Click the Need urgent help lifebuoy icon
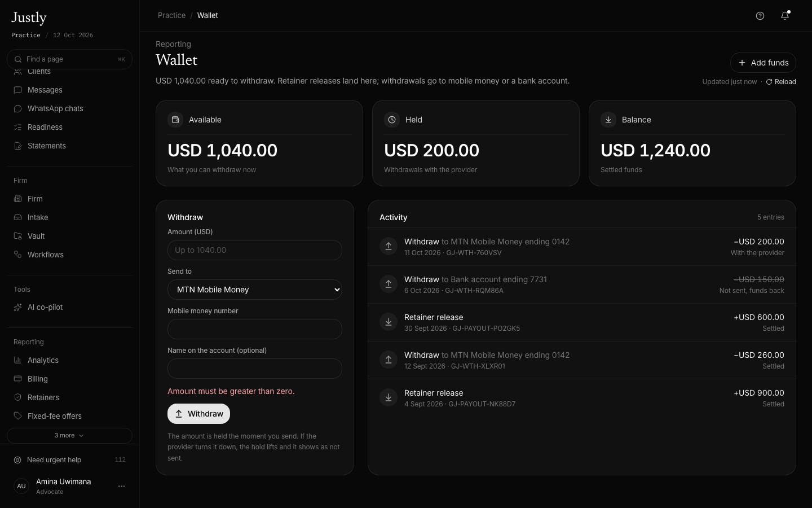 (x=17, y=460)
